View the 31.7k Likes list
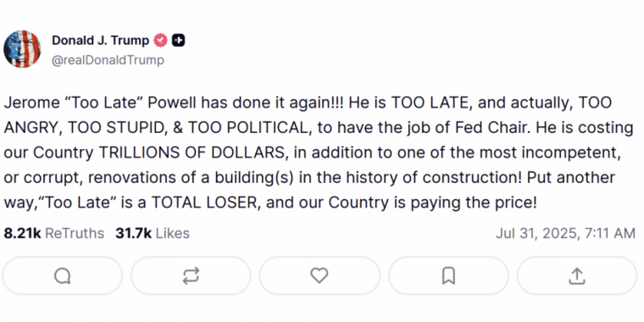Screen dimensions: 644x322 [153, 233]
